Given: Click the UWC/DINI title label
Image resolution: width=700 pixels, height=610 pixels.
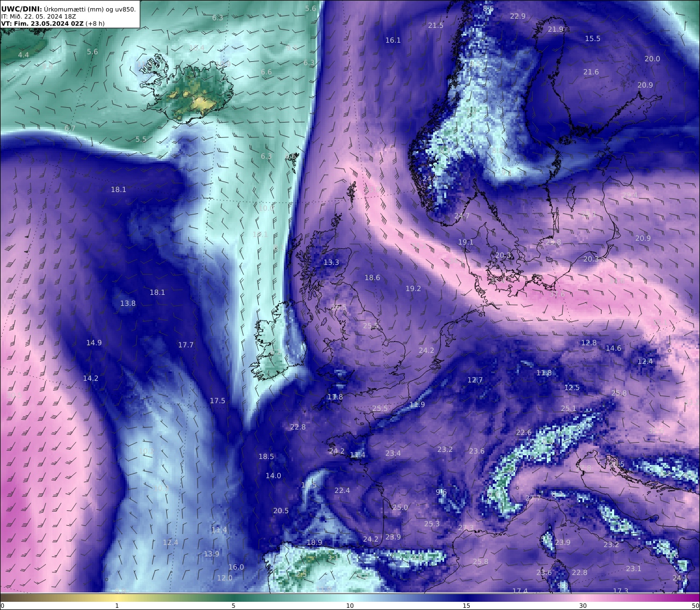Looking at the screenshot, I should click(x=21, y=9).
